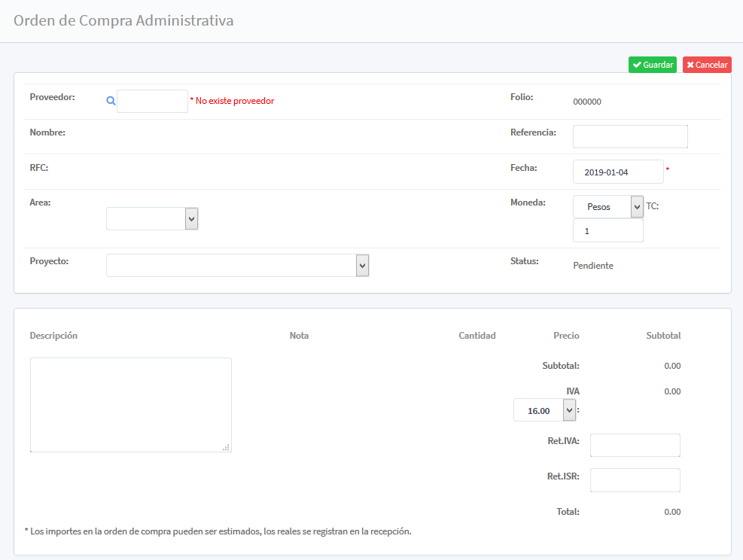
Task: Click into the Referencia text field
Action: pos(630,136)
